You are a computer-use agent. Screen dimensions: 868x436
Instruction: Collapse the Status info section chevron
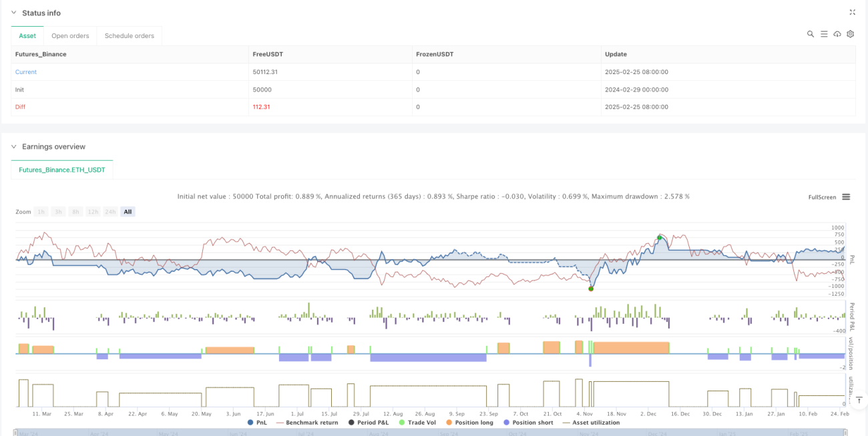13,13
